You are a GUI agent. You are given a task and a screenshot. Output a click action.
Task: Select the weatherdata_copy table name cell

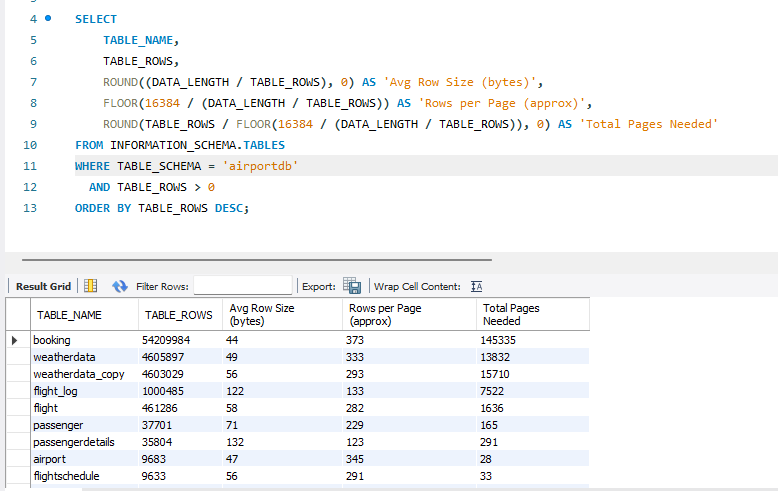79,374
